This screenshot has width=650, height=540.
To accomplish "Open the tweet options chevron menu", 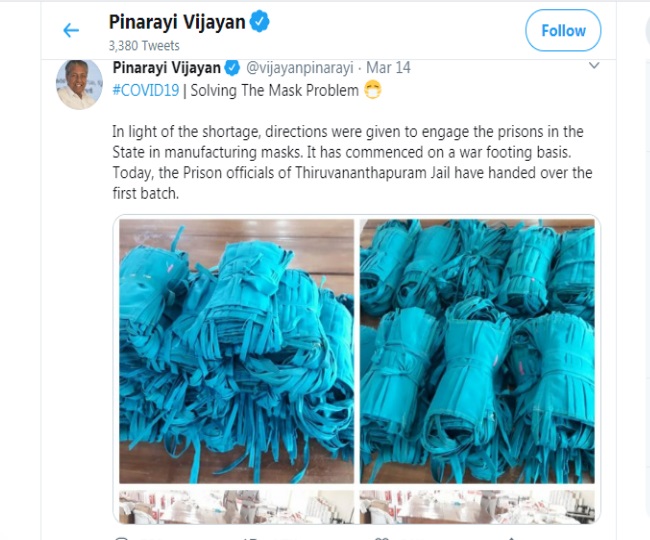I will [594, 65].
